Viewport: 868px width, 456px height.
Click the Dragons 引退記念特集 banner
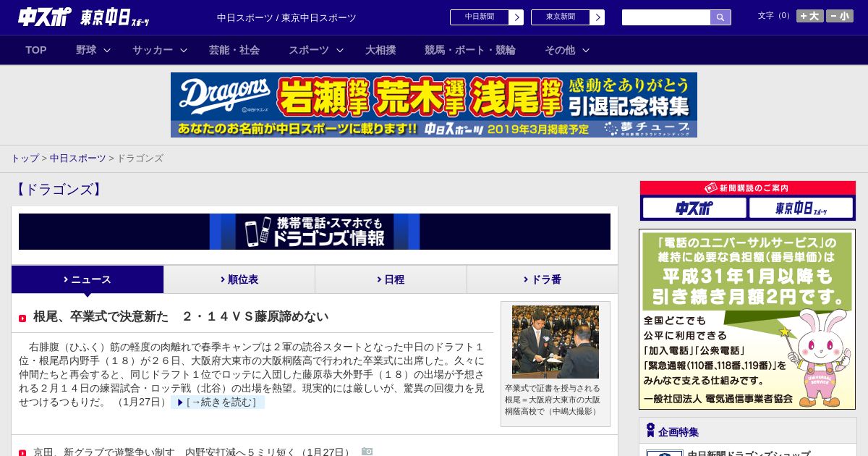pos(434,105)
